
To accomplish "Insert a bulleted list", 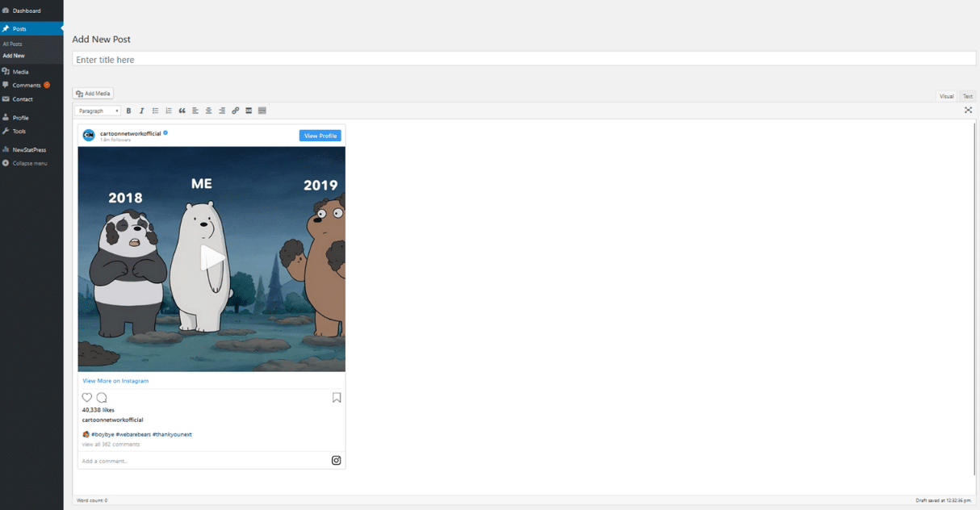I will [x=155, y=111].
